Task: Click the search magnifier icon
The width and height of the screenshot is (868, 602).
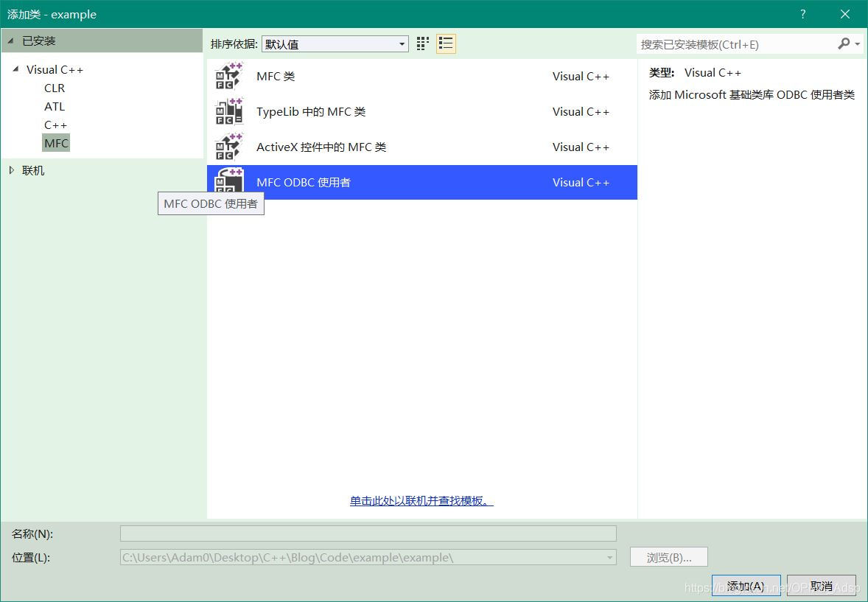Action: [843, 43]
